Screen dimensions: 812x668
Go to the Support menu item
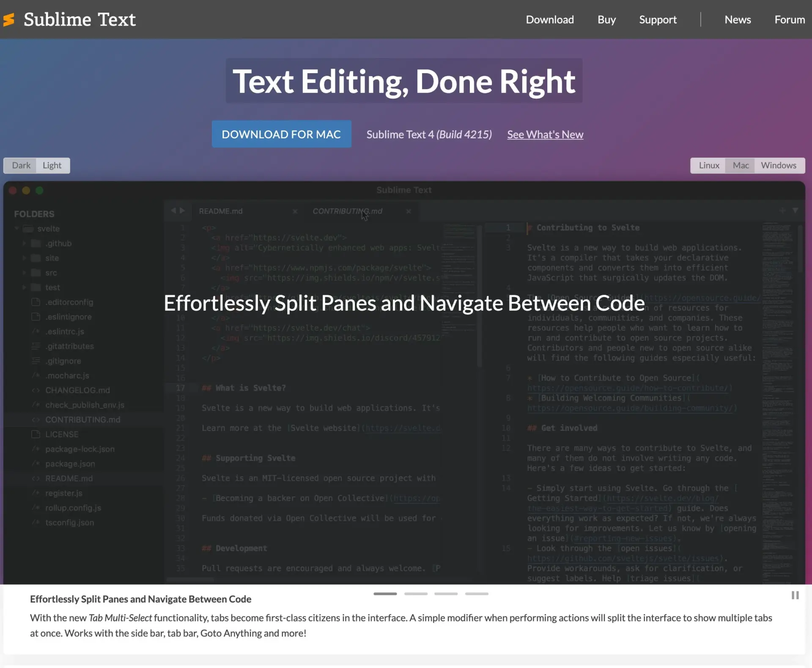[658, 19]
